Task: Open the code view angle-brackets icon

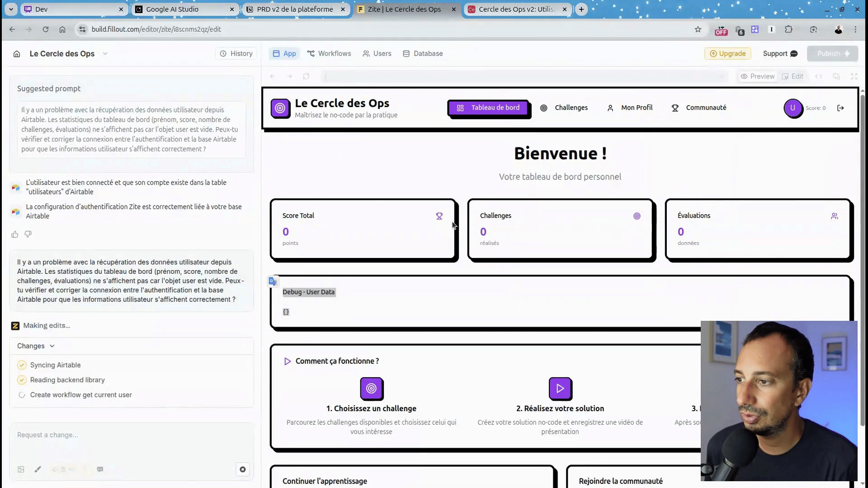Action: pyautogui.click(x=818, y=76)
